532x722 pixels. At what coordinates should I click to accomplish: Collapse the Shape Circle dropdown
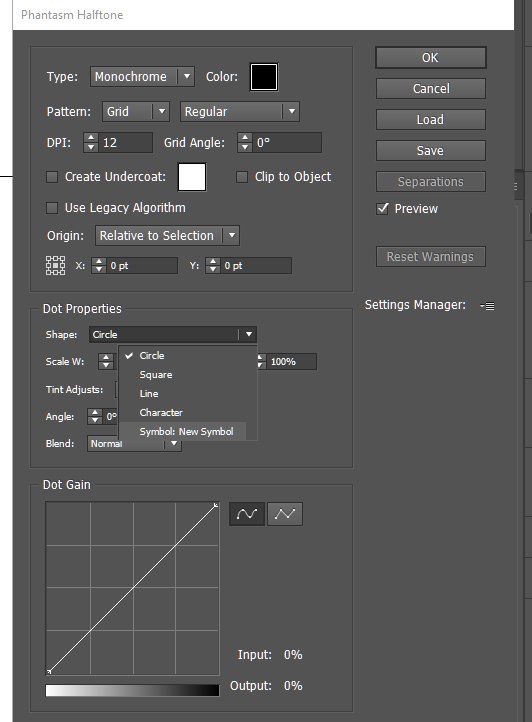173,334
